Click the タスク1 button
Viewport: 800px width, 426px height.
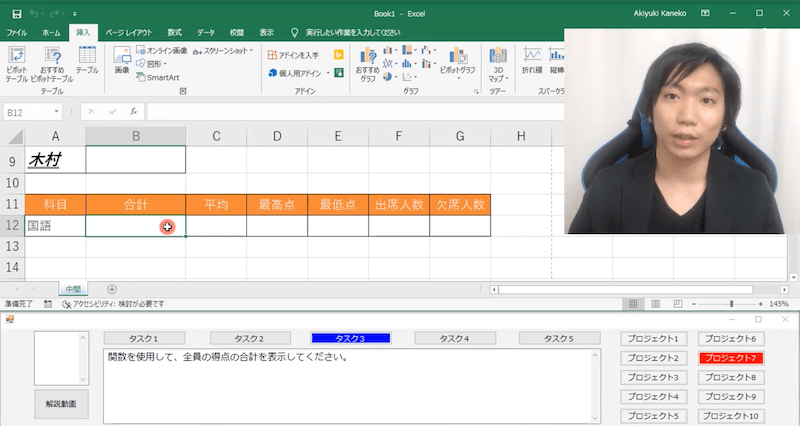pos(144,338)
